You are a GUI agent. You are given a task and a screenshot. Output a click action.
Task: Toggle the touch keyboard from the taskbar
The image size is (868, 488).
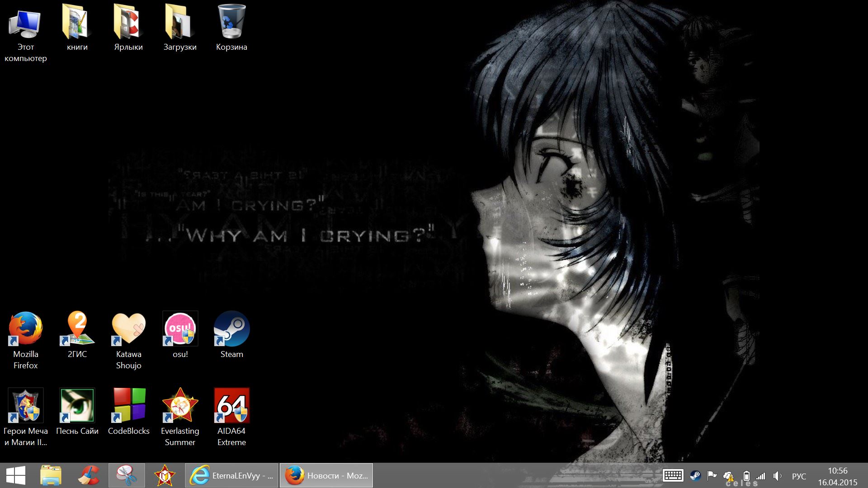(x=673, y=475)
